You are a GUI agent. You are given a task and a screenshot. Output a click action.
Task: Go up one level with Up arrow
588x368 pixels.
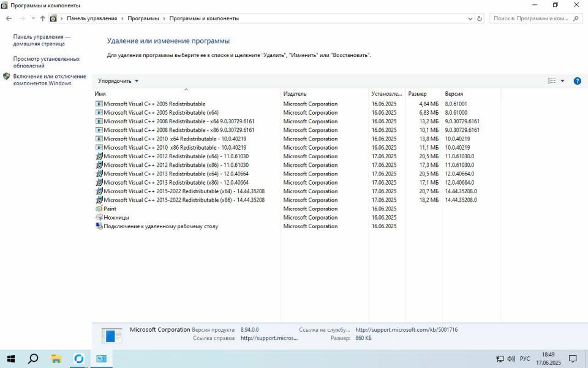(42, 18)
